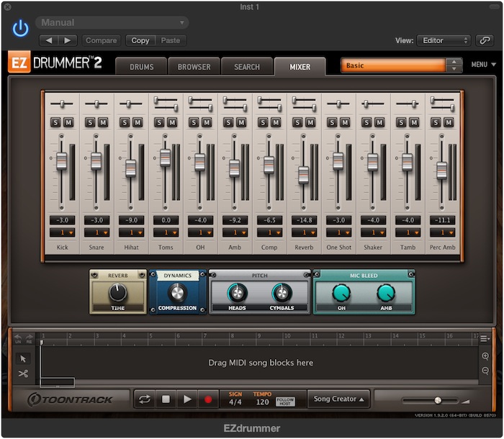Image resolution: width=504 pixels, height=439 pixels.
Task: Click the Kick pan slider
Action: (62, 104)
